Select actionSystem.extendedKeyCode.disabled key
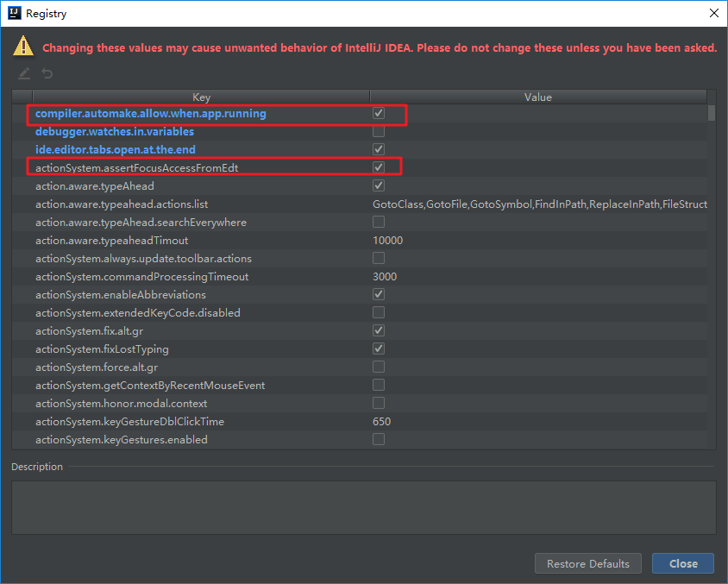The width and height of the screenshot is (728, 584). 138,313
